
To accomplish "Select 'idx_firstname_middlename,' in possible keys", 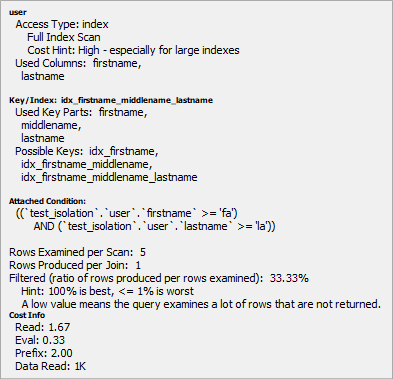I will (x=87, y=164).
